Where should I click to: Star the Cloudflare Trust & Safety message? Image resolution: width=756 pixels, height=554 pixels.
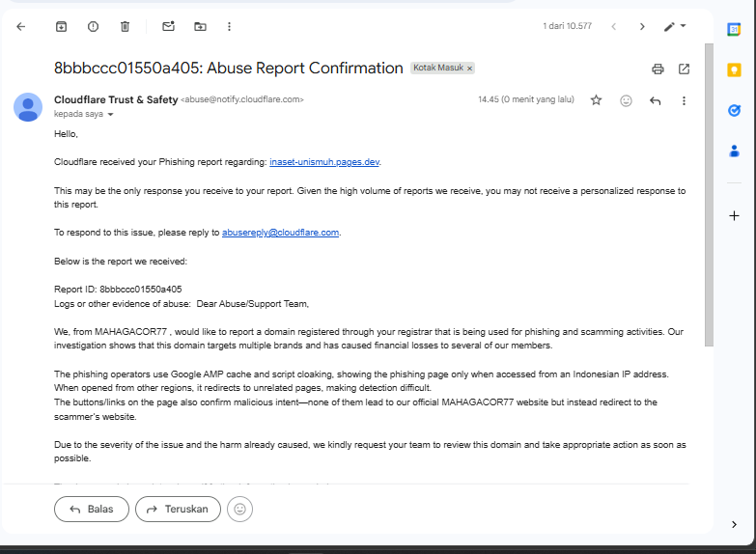tap(596, 100)
